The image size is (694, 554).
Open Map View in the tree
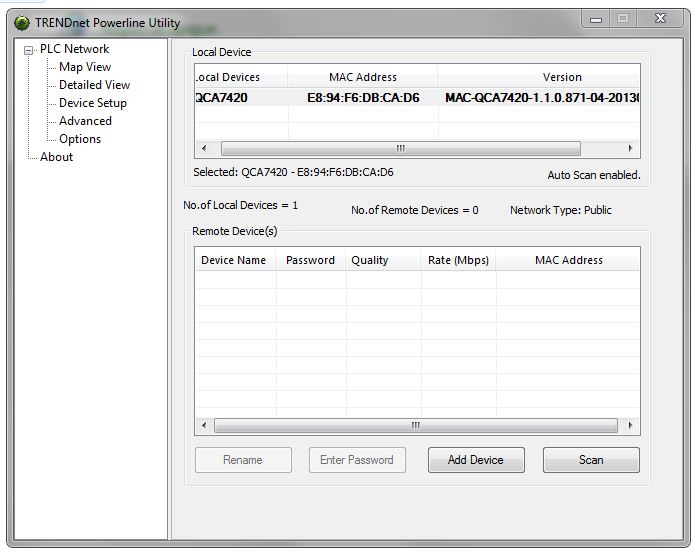(85, 67)
